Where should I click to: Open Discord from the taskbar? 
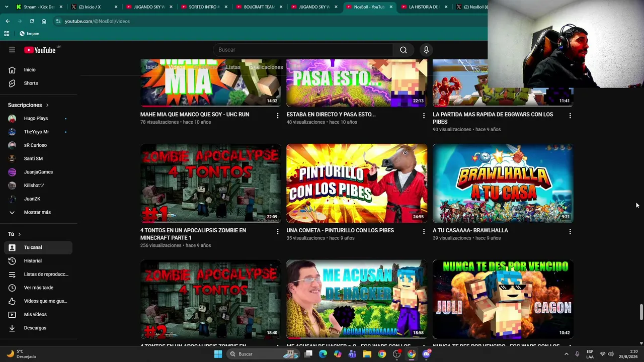(x=427, y=354)
